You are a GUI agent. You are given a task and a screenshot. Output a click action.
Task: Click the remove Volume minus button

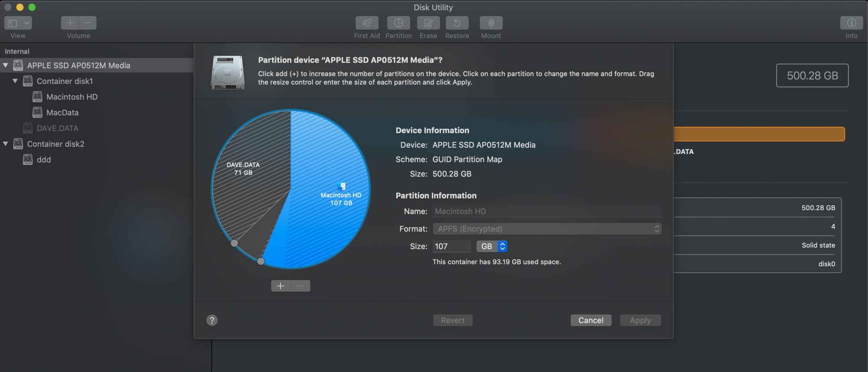88,23
